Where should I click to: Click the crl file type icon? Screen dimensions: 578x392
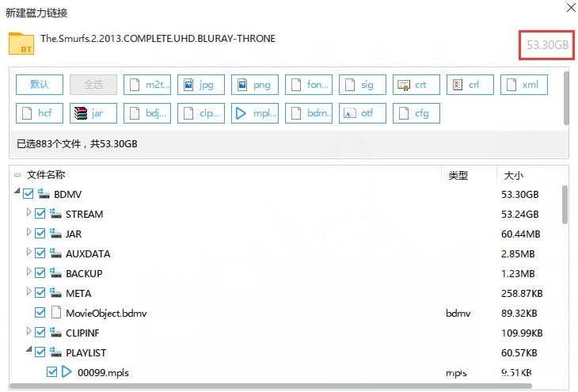click(x=458, y=85)
